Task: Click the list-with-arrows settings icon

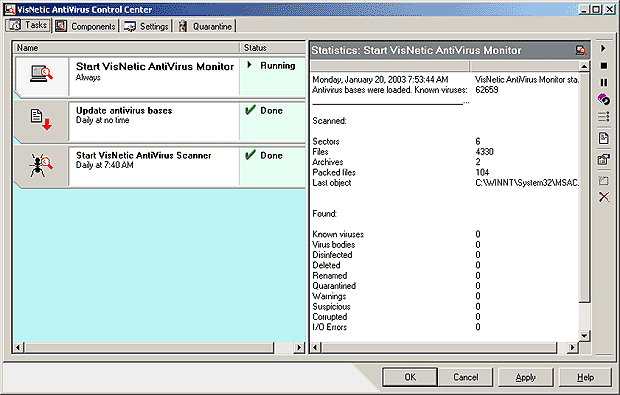Action: pos(603,117)
